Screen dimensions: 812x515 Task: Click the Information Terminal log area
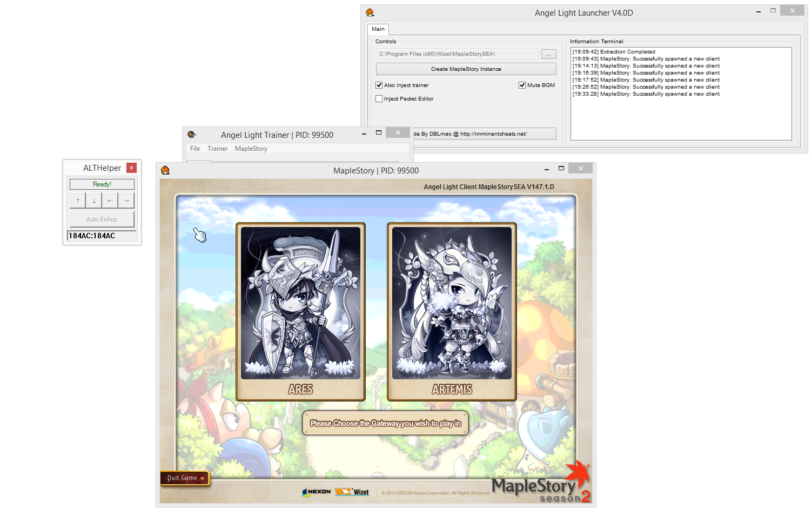[681, 94]
